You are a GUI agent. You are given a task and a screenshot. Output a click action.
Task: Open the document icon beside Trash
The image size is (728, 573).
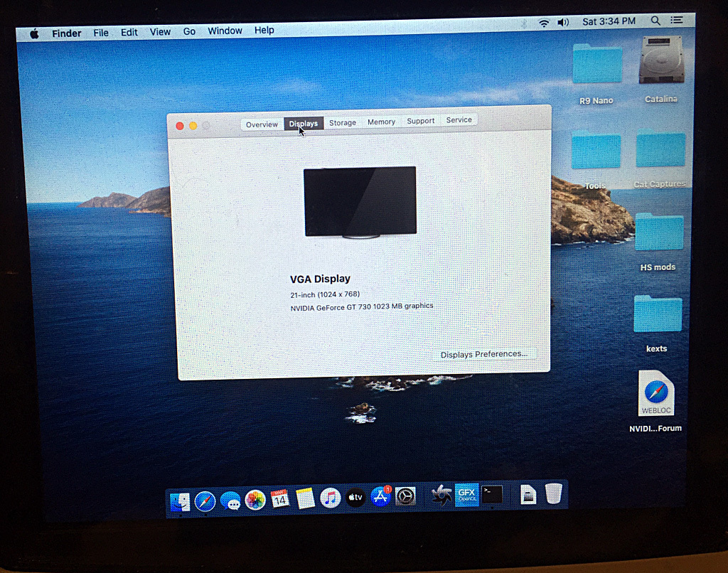pyautogui.click(x=528, y=495)
